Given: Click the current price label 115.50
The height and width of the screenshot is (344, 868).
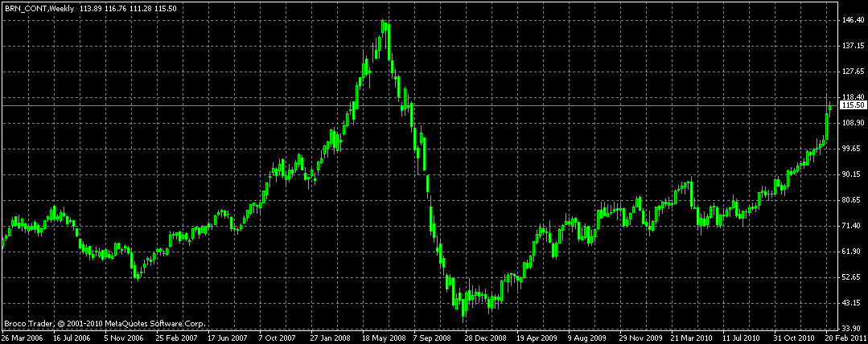Looking at the screenshot, I should tap(852, 105).
